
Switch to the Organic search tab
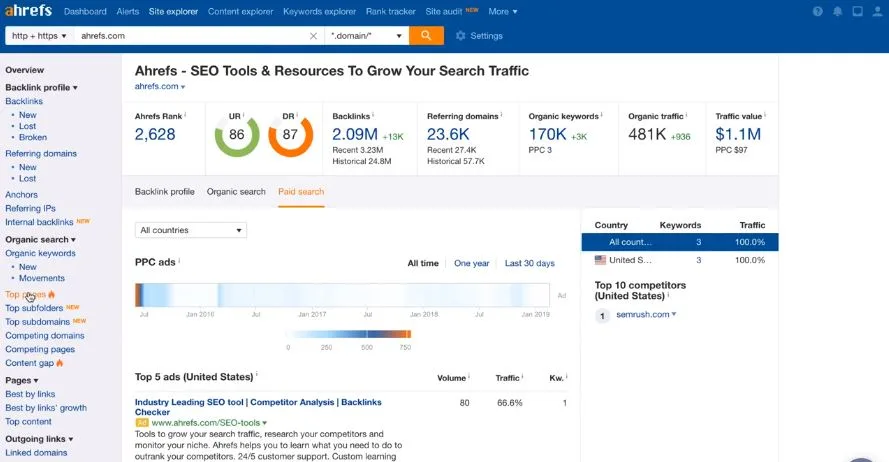236,192
